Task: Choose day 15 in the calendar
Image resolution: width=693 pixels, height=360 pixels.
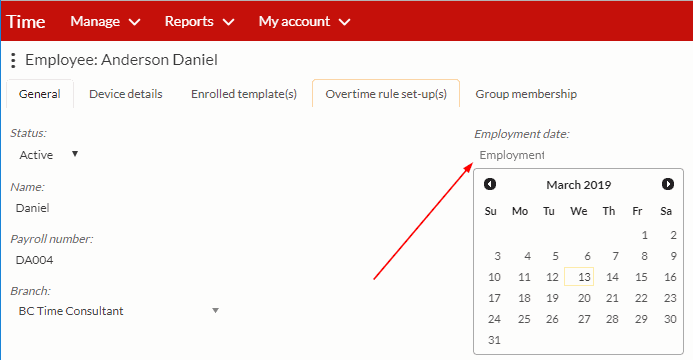Action: click(x=640, y=277)
